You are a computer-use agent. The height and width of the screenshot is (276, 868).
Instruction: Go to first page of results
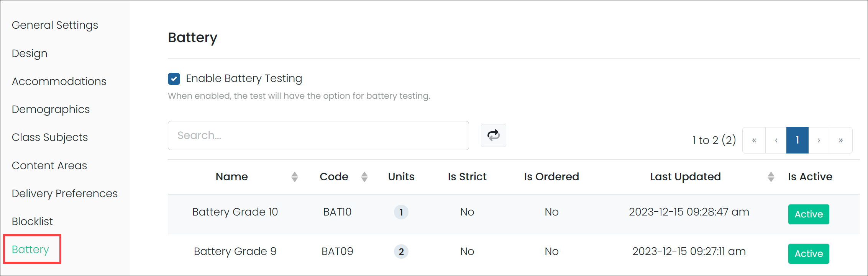[754, 140]
